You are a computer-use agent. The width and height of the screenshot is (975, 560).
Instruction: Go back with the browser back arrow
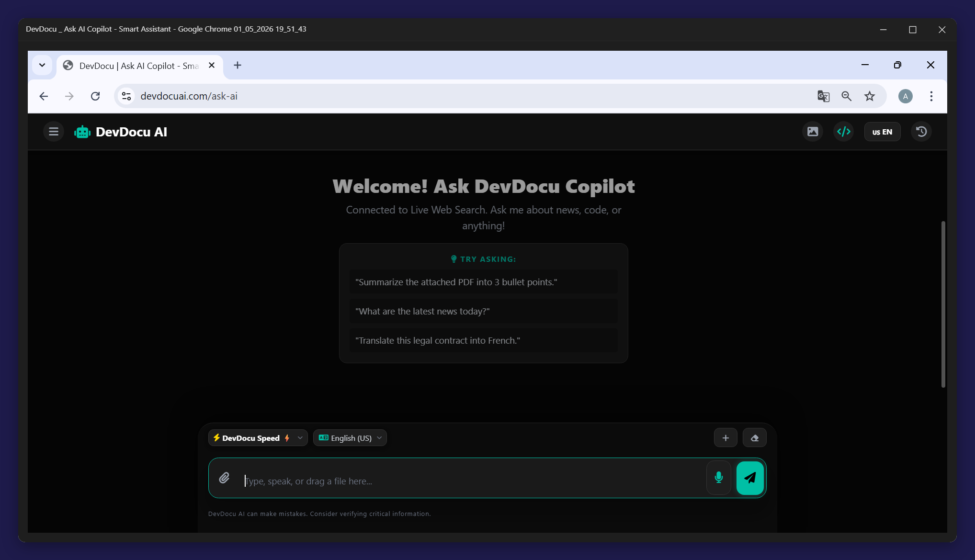(44, 96)
